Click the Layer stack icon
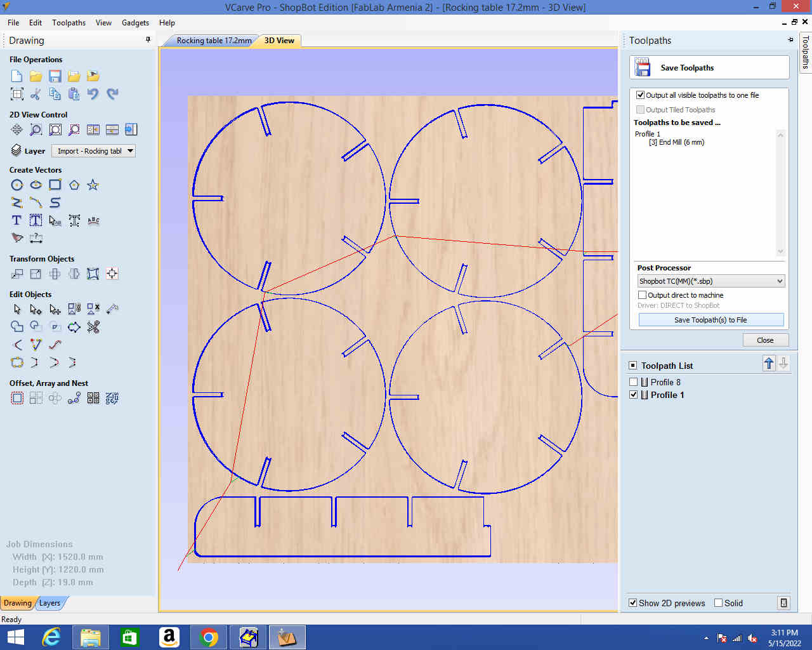 [x=16, y=150]
